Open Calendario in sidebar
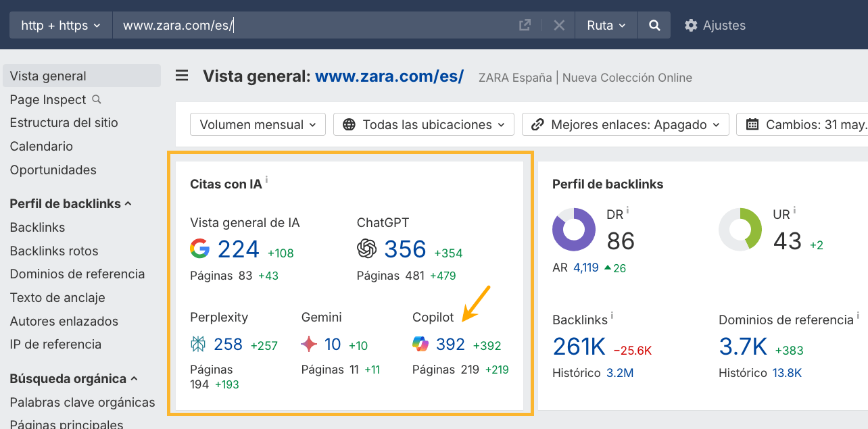The image size is (868, 429). point(41,146)
